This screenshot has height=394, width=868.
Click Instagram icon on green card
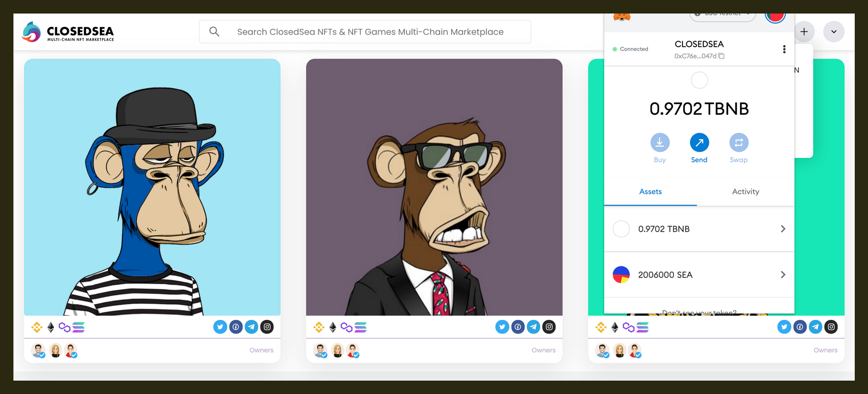click(831, 327)
